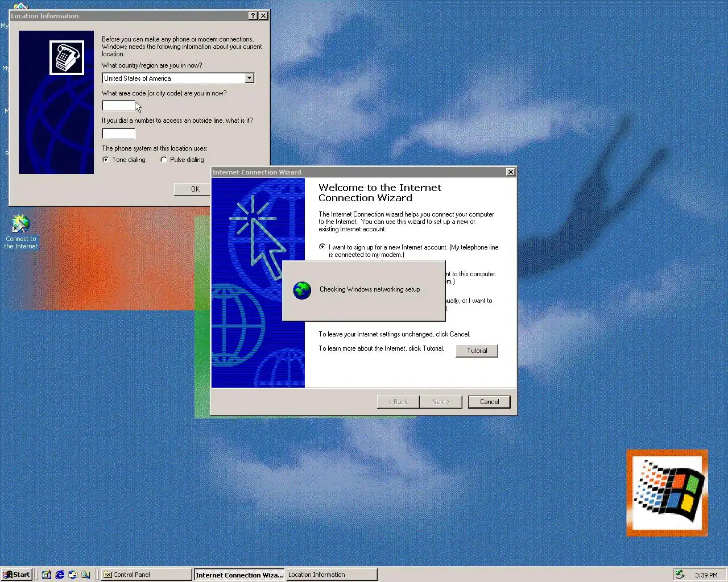Switch to Location Information taskbar button

click(332, 575)
